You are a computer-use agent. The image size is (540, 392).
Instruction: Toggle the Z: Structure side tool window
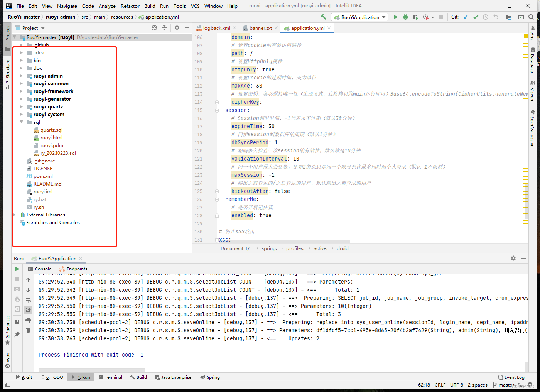[x=7, y=74]
